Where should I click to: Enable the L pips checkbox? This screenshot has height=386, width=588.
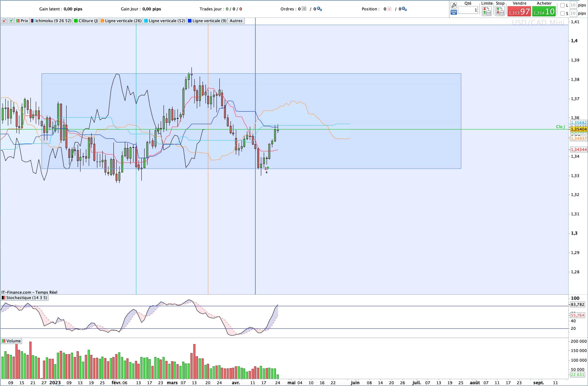563,5
